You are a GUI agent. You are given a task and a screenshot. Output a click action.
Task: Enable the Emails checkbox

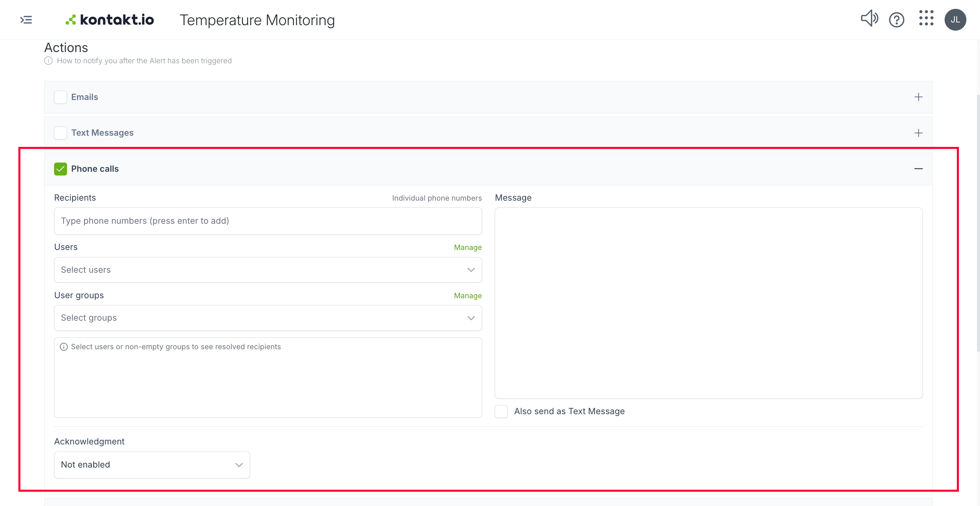click(61, 97)
